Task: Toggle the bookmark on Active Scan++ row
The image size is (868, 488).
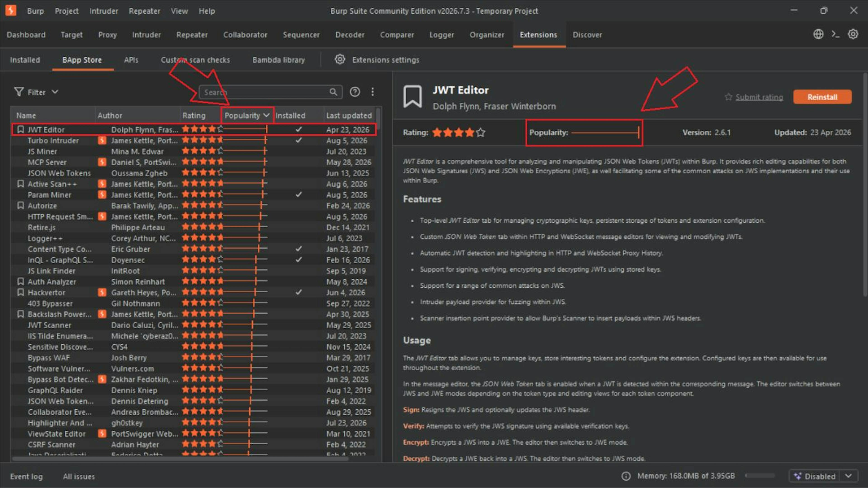Action: [x=21, y=184]
